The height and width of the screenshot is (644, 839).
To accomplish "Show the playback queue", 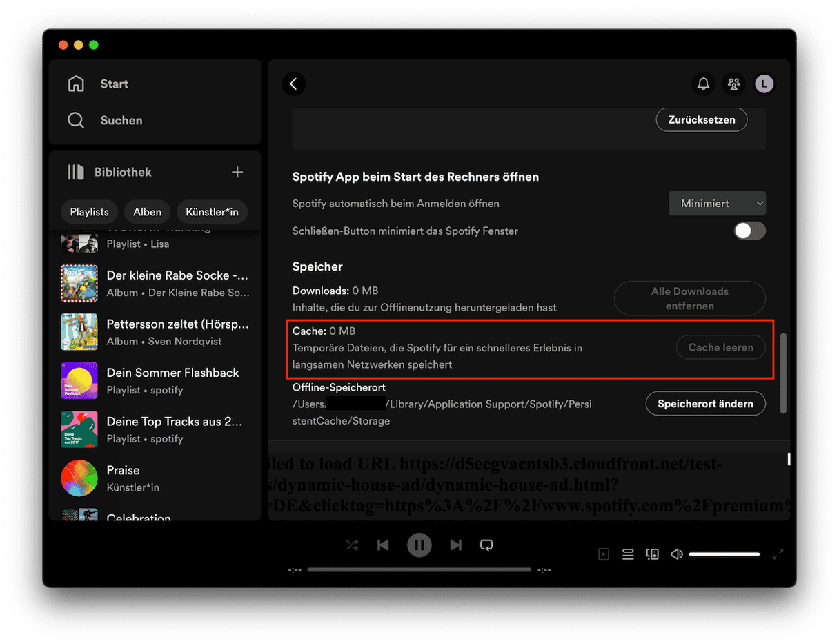I will [628, 554].
